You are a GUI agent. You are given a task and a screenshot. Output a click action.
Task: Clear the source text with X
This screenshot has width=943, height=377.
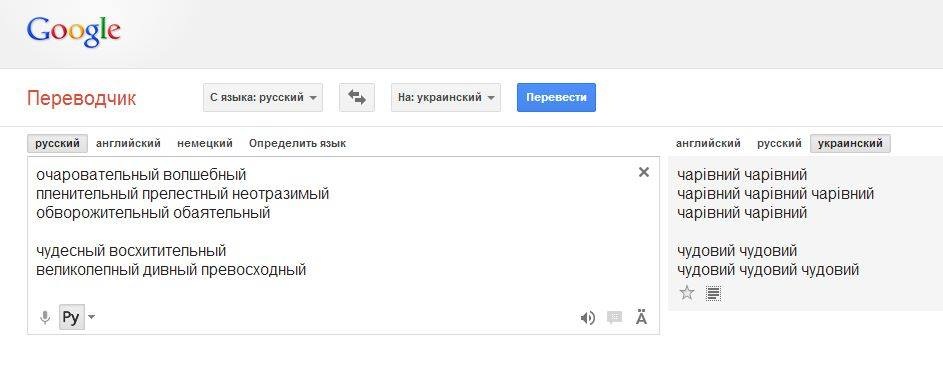[x=644, y=173]
